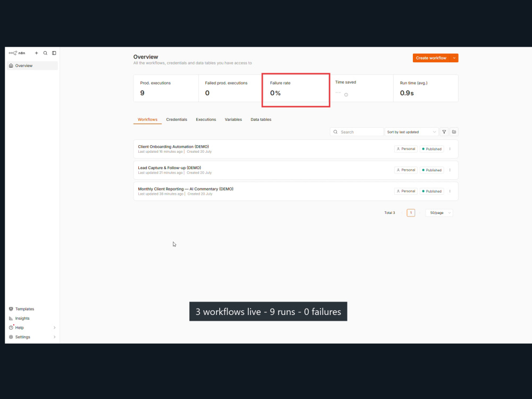The image size is (532, 399).
Task: Switch to the Executions tab
Action: pos(205,119)
